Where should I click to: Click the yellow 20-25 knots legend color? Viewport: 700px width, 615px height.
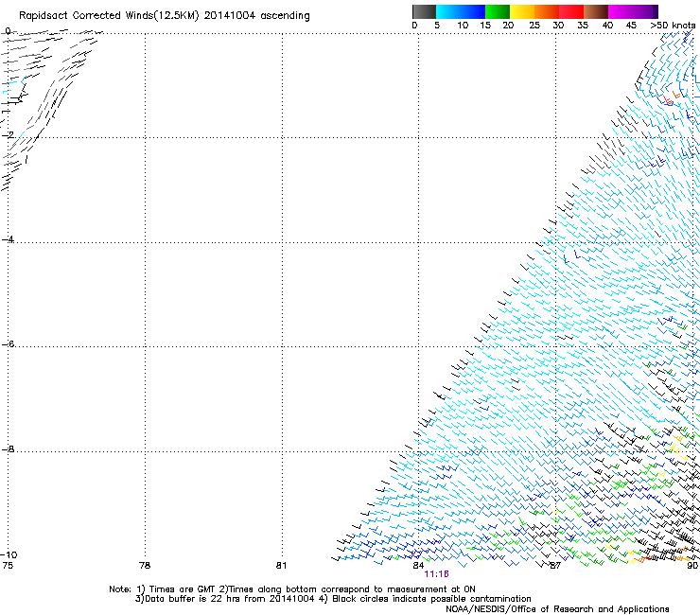522,11
